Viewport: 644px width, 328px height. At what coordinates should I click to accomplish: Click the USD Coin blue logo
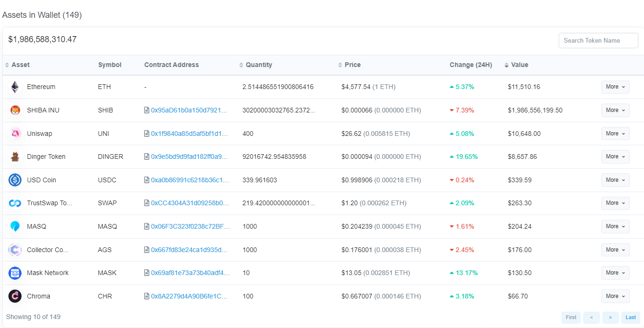[15, 180]
